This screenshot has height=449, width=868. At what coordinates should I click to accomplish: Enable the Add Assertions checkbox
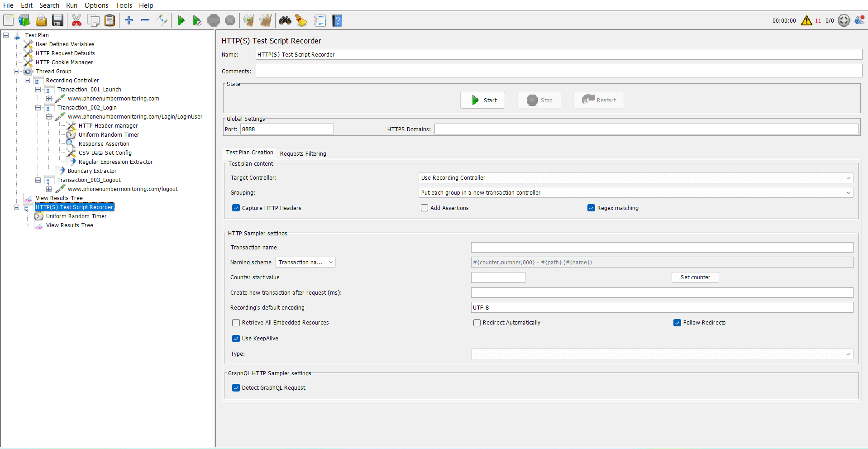click(424, 208)
